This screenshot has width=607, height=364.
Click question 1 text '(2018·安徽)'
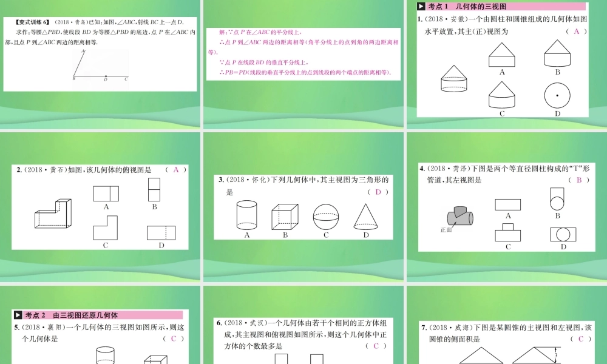[446, 19]
